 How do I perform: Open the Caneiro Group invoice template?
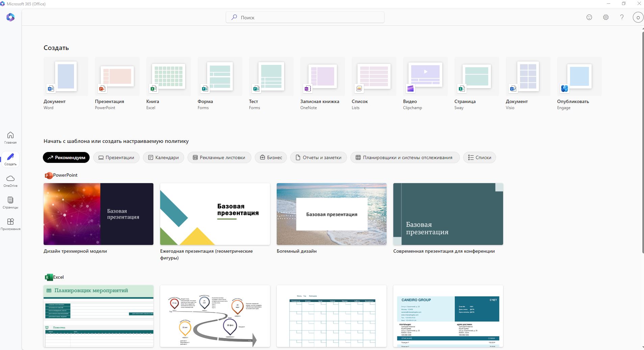(x=448, y=316)
